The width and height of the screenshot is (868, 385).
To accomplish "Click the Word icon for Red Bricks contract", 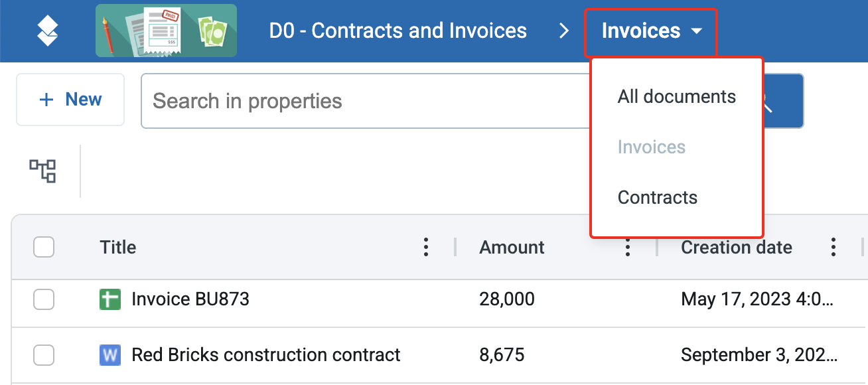I will click(x=110, y=355).
